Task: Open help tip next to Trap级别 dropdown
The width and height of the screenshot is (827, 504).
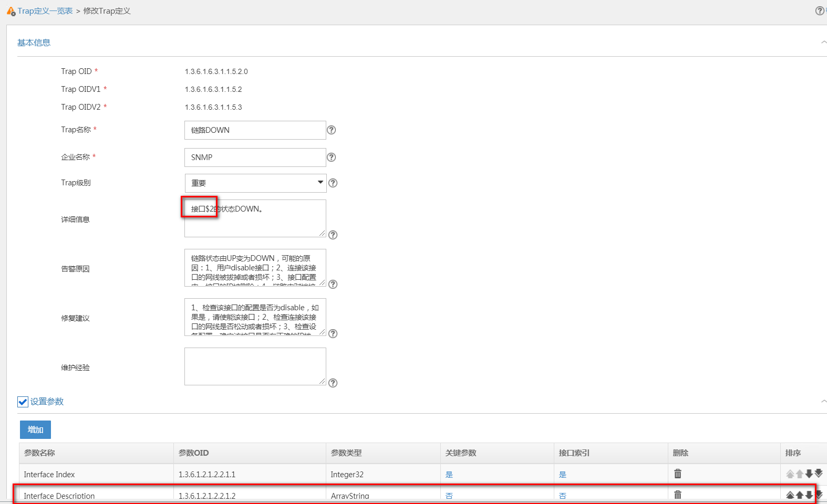Action: (x=333, y=183)
